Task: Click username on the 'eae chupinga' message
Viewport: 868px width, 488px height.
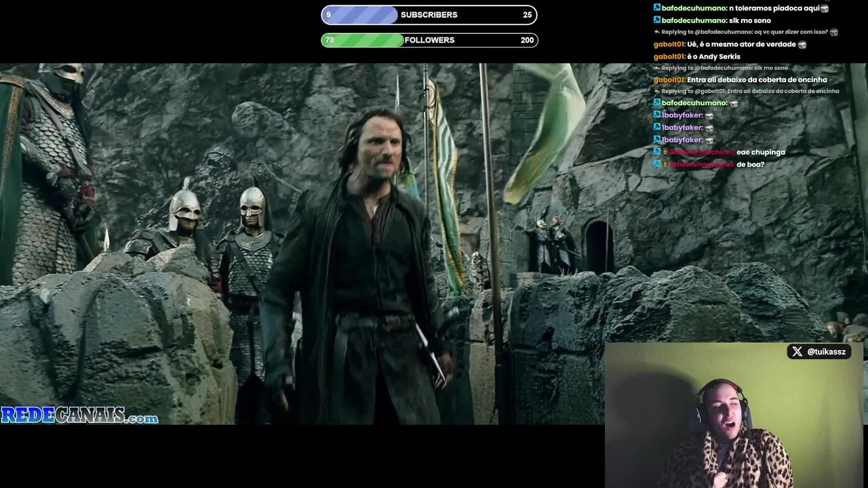Action: (x=702, y=152)
